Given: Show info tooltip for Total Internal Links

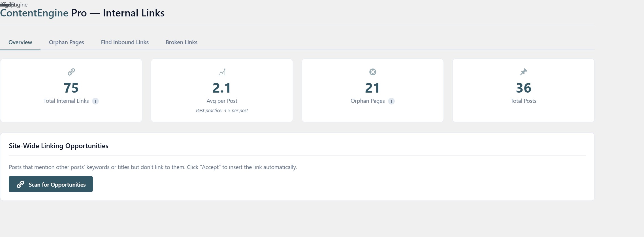Looking at the screenshot, I should 95,101.
